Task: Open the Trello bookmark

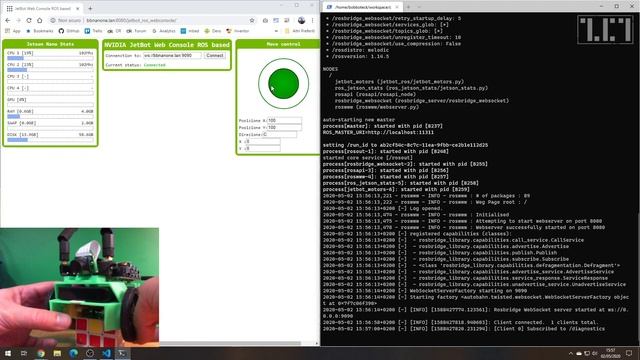Action: point(93,31)
